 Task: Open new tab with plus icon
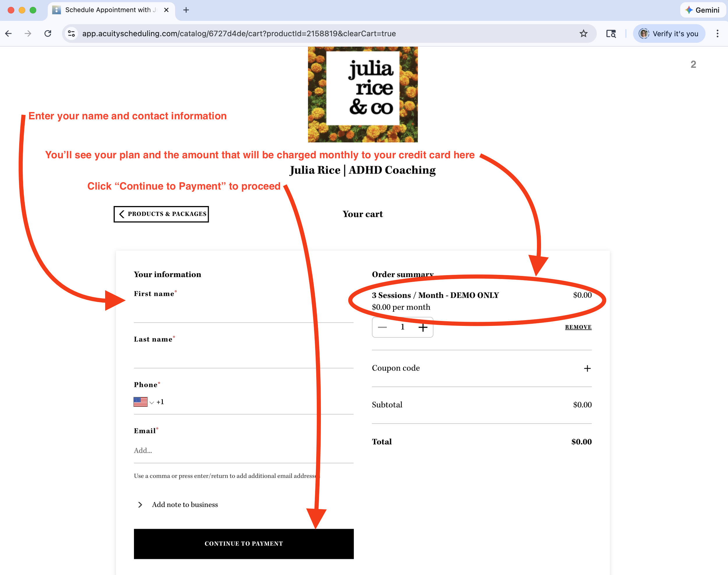(x=186, y=10)
